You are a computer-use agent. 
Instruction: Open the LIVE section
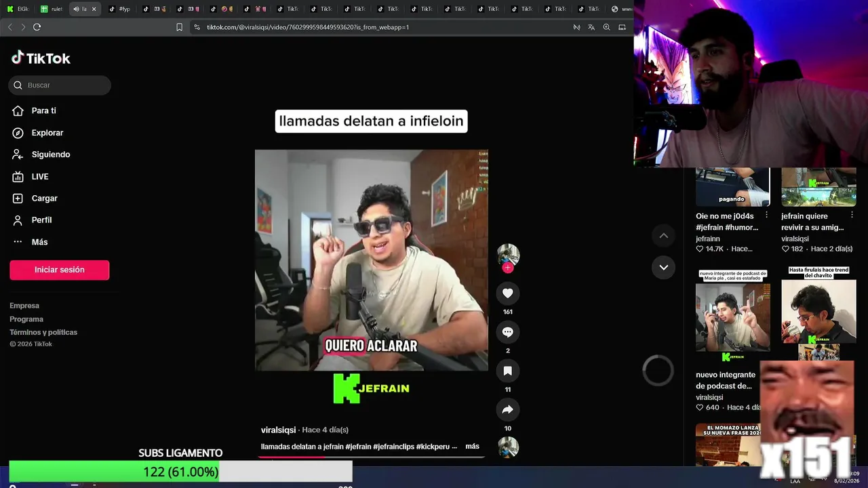pos(39,176)
